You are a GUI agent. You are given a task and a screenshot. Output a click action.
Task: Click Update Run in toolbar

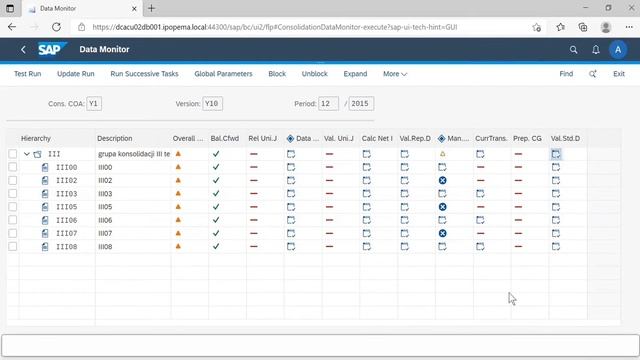(76, 74)
